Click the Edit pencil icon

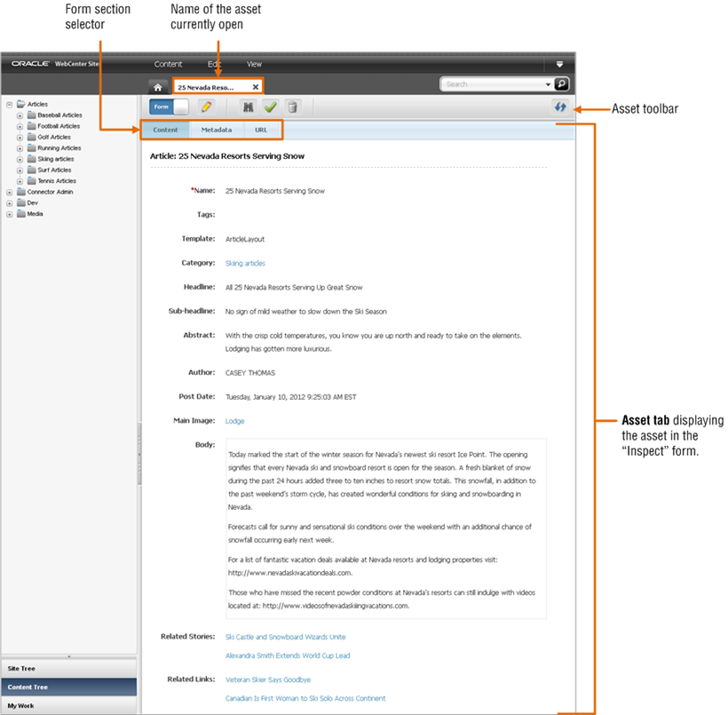click(x=207, y=107)
